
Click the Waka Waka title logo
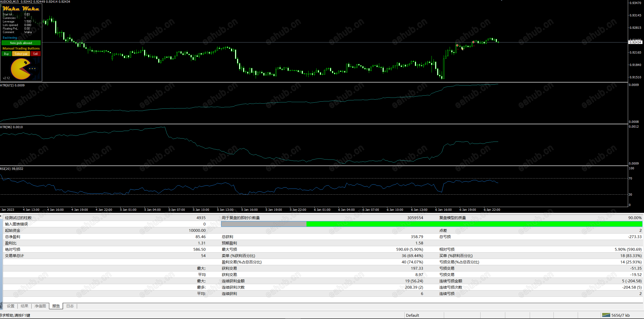tap(21, 9)
